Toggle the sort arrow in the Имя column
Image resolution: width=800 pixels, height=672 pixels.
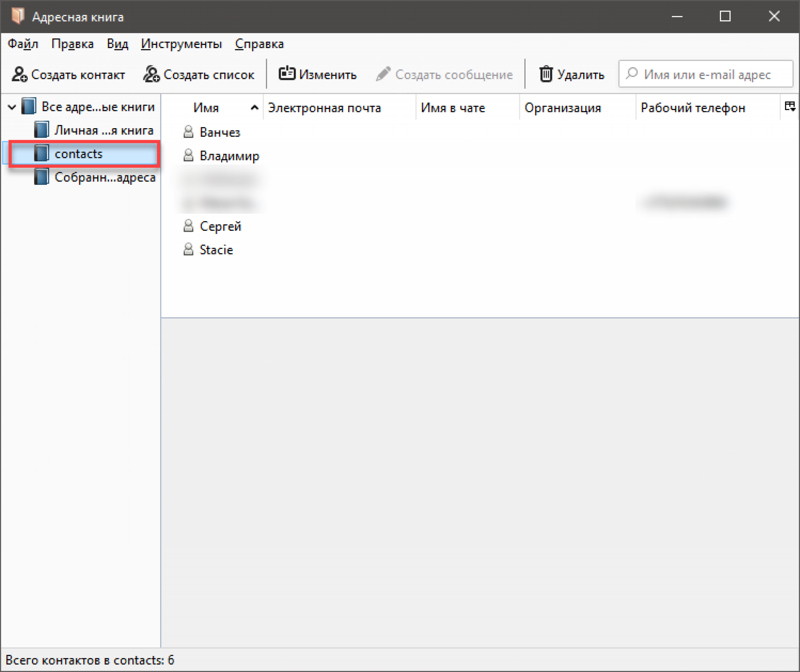pyautogui.click(x=254, y=107)
